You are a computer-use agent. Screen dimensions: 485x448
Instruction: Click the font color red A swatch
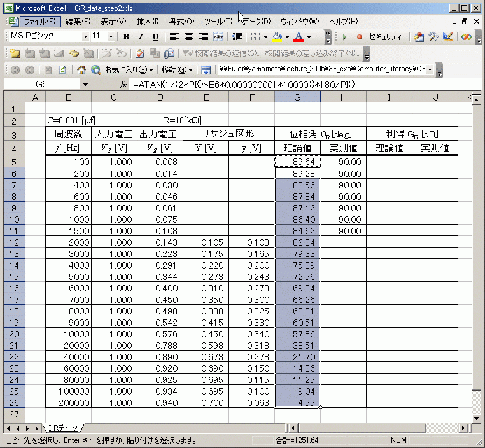point(299,37)
